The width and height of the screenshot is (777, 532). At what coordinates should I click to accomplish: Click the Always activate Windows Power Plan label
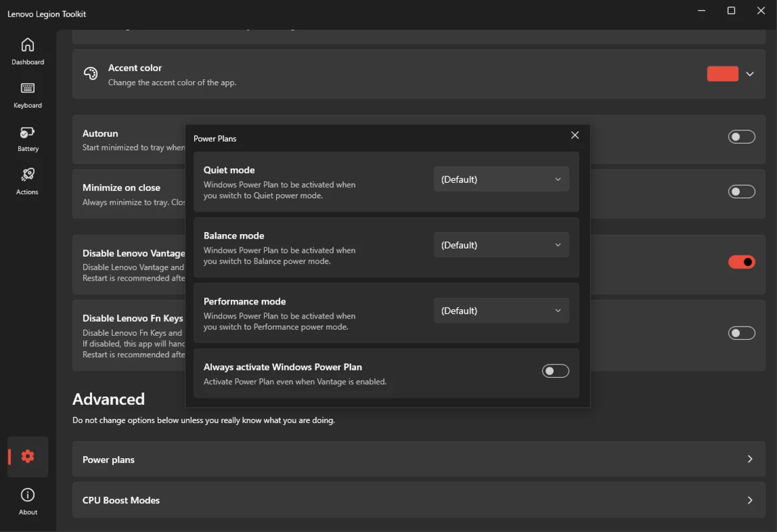tap(283, 367)
